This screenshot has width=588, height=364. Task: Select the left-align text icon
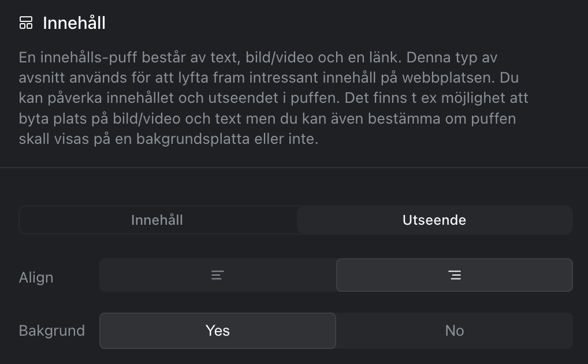tap(217, 275)
